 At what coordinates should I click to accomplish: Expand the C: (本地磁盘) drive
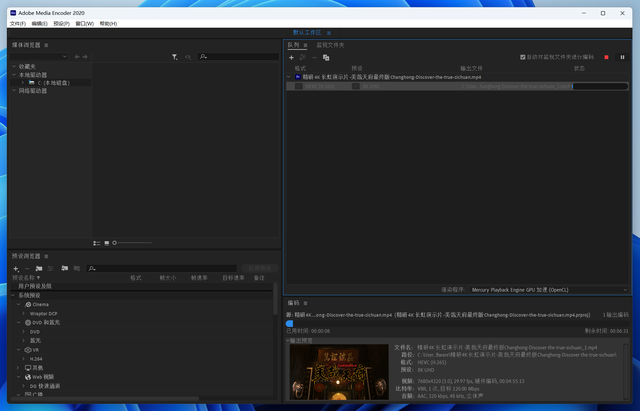tap(23, 83)
